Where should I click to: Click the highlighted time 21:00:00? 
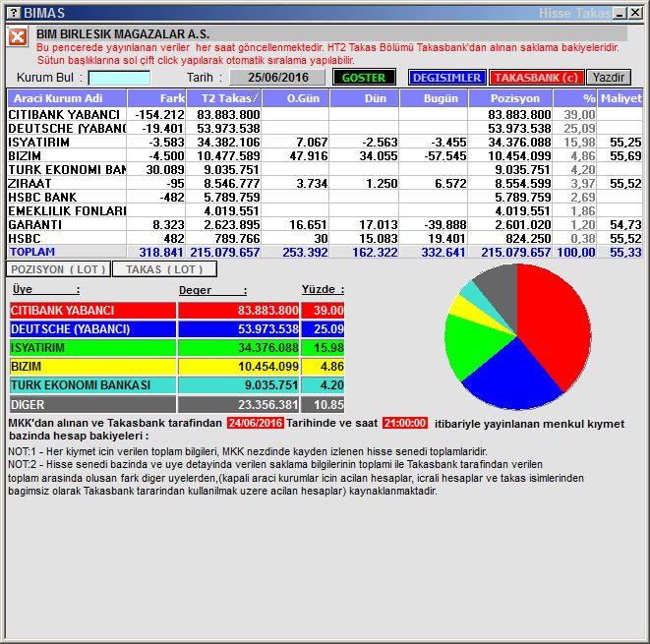point(404,423)
